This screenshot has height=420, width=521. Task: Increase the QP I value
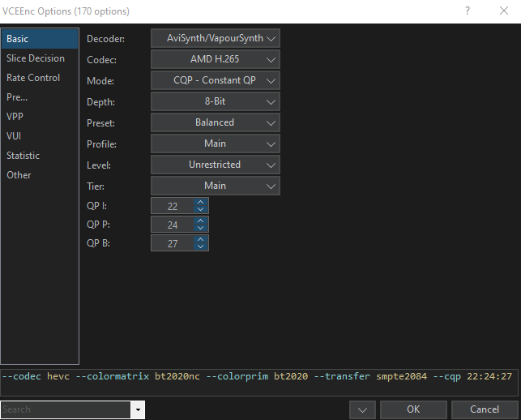[x=200, y=202]
